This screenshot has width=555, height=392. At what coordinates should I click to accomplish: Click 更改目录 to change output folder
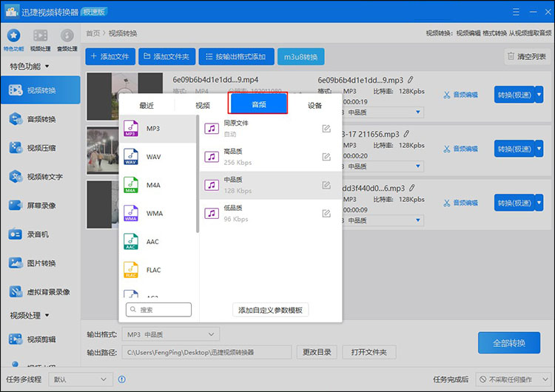[x=317, y=352]
